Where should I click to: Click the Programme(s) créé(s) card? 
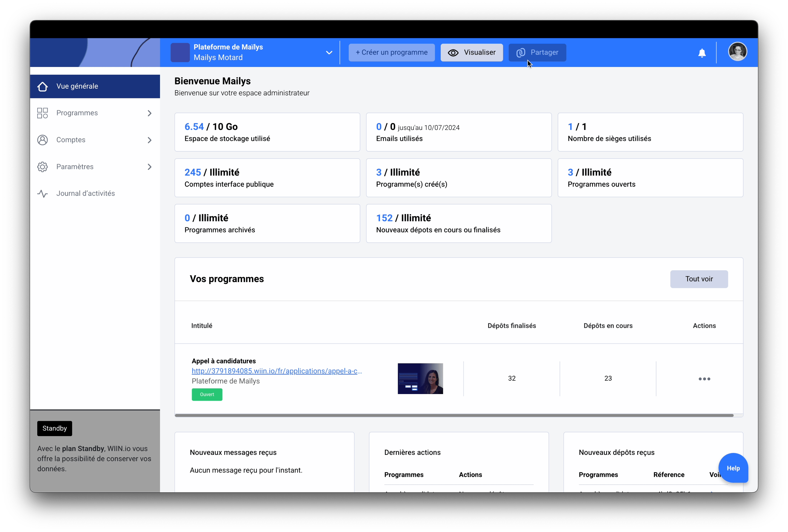[459, 178]
